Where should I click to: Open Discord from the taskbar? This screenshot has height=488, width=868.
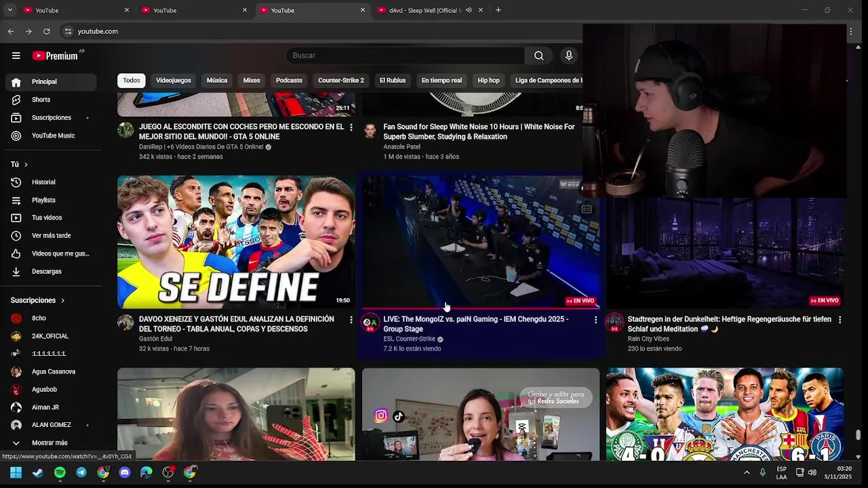tap(125, 472)
